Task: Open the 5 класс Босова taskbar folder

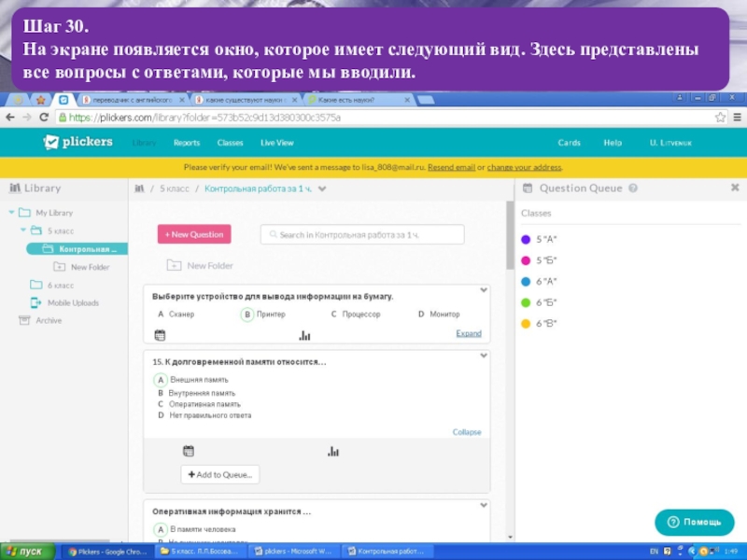Action: (201, 552)
